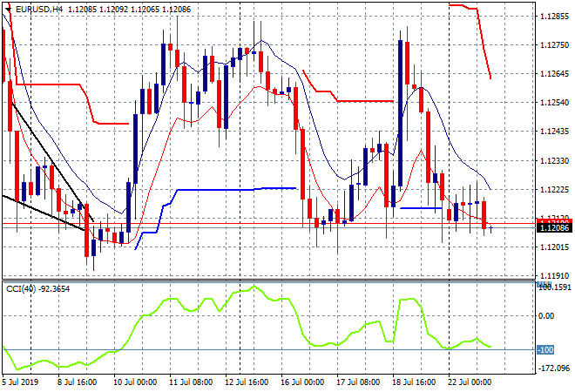Click the CCI -172.096 scale label
575x392 pixels.
pyautogui.click(x=555, y=368)
